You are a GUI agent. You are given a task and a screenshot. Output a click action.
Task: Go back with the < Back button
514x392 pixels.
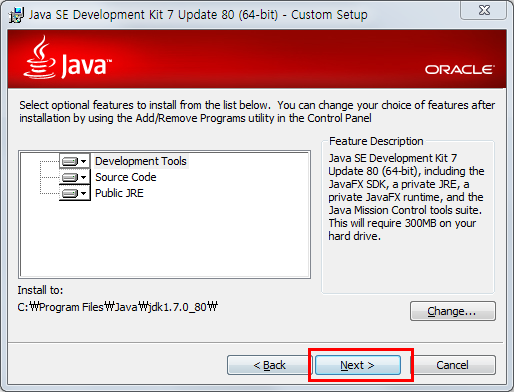(269, 365)
